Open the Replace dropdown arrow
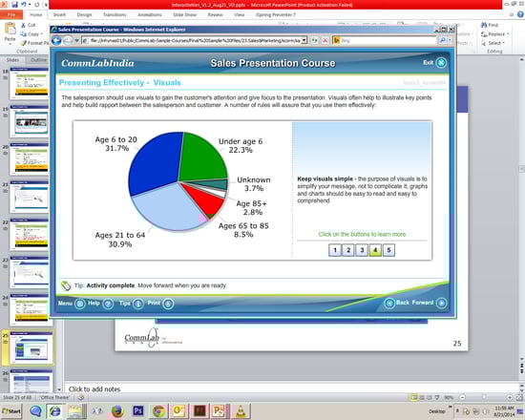This screenshot has width=525, height=420. [x=508, y=34]
